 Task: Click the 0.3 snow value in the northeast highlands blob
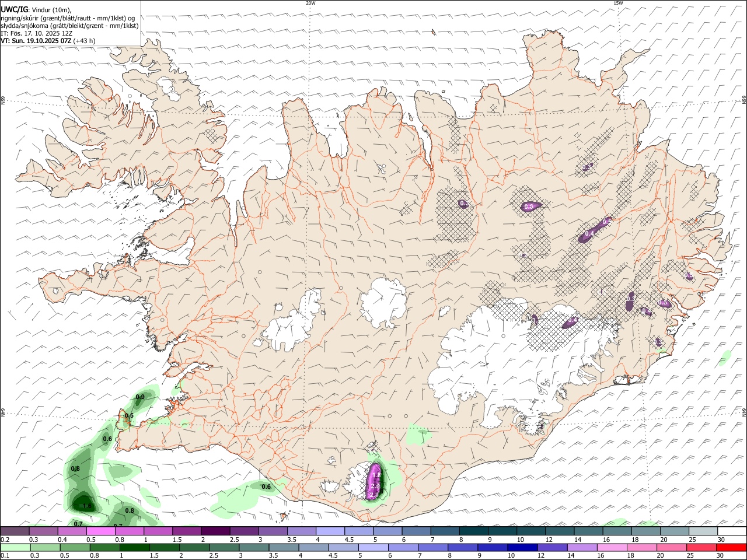coord(529,206)
